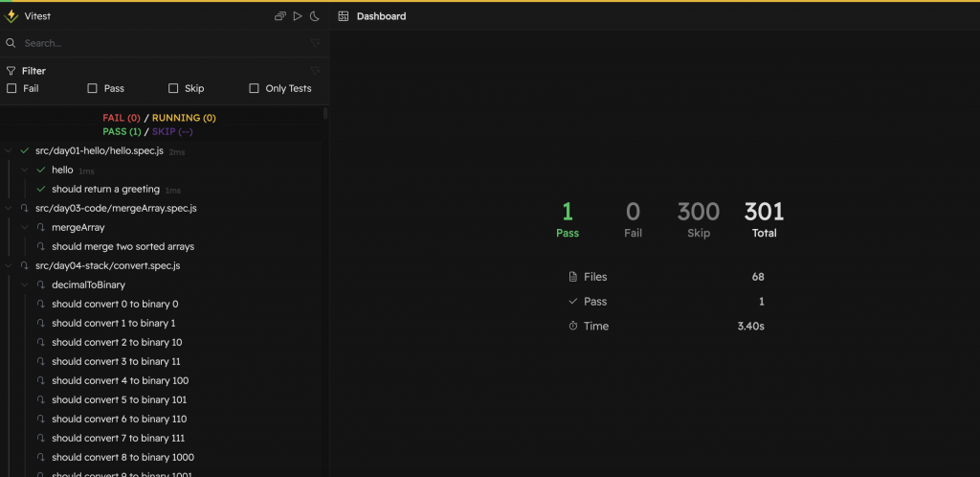Image resolution: width=980 pixels, height=477 pixels.
Task: Collapse the src/day03-code/mergeArray.spec.js chevron
Action: [8, 208]
